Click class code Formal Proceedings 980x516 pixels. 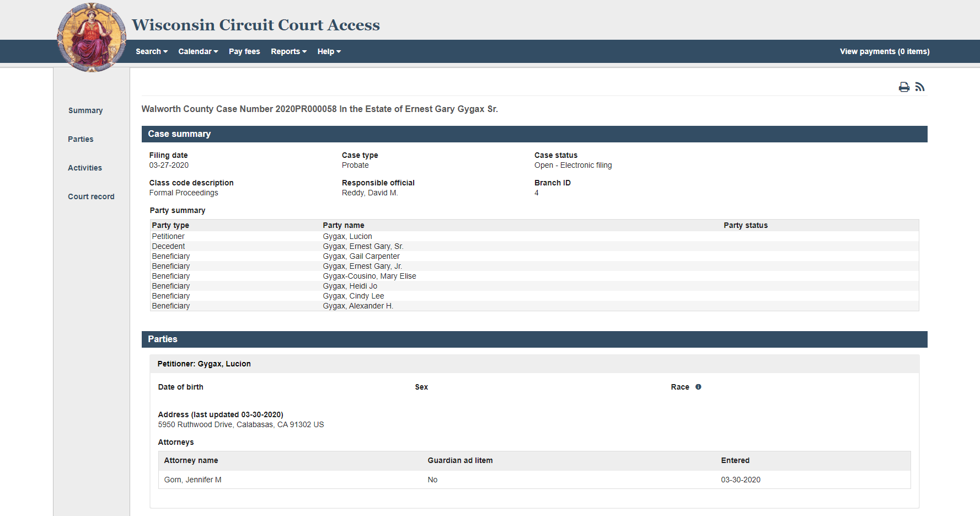184,193
